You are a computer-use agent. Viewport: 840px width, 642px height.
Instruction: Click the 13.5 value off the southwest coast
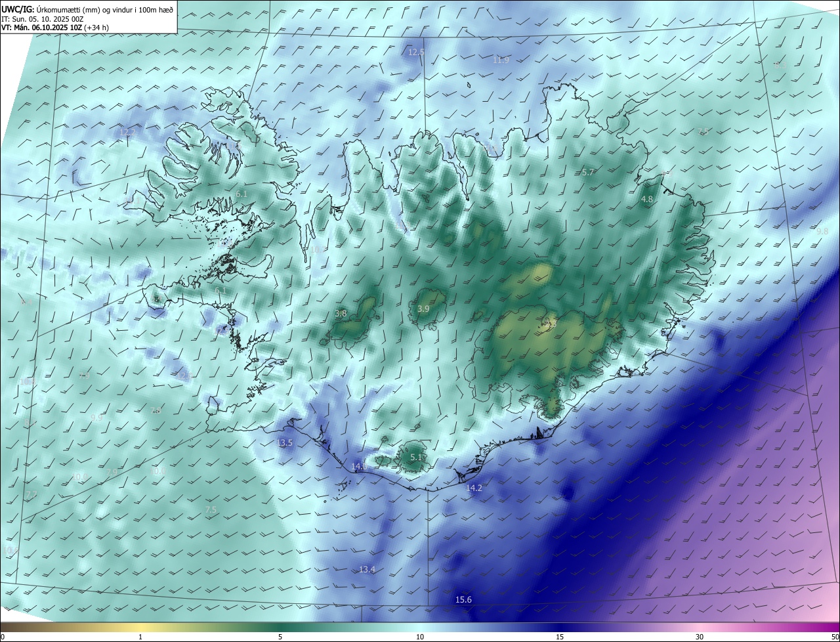[285, 443]
